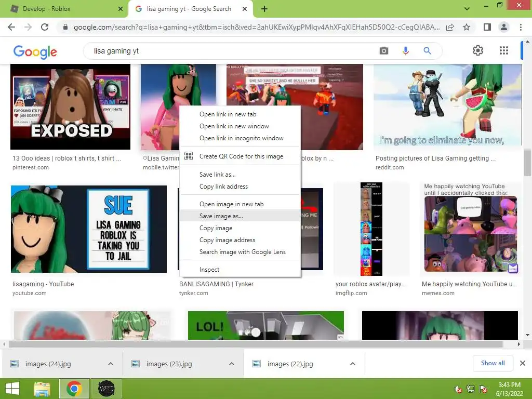Close the lisa gaming yt search tab

[245, 9]
